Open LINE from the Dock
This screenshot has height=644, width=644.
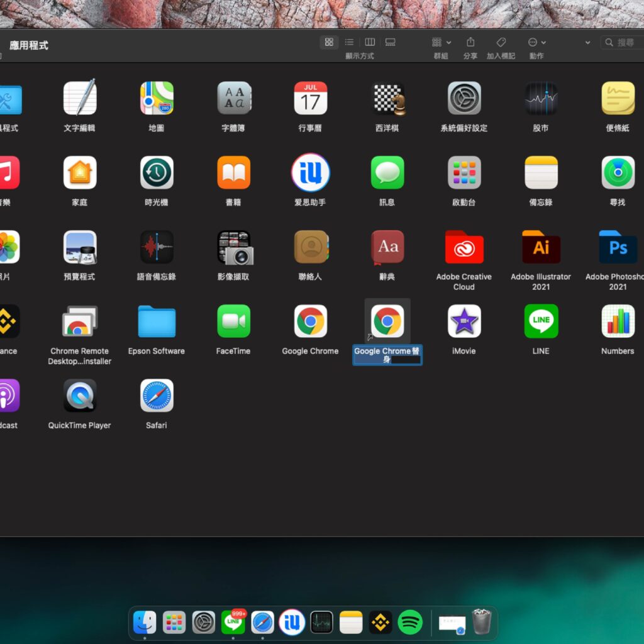point(233,622)
